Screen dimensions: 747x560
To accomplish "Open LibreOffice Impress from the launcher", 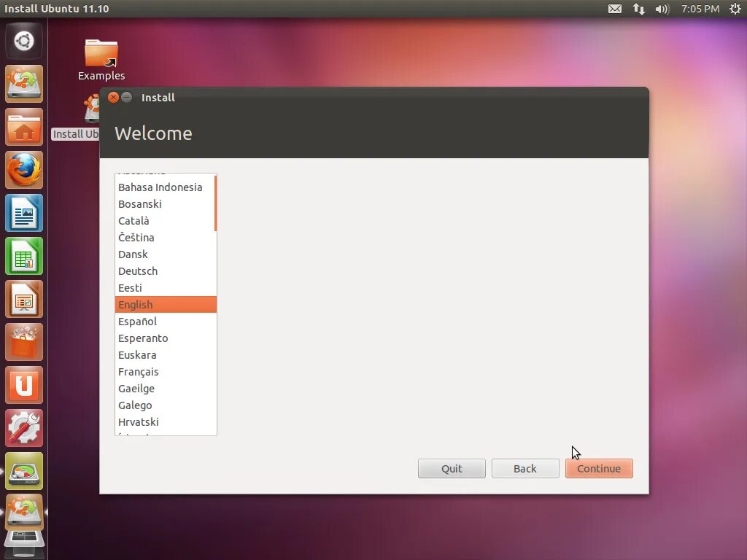I will [24, 299].
